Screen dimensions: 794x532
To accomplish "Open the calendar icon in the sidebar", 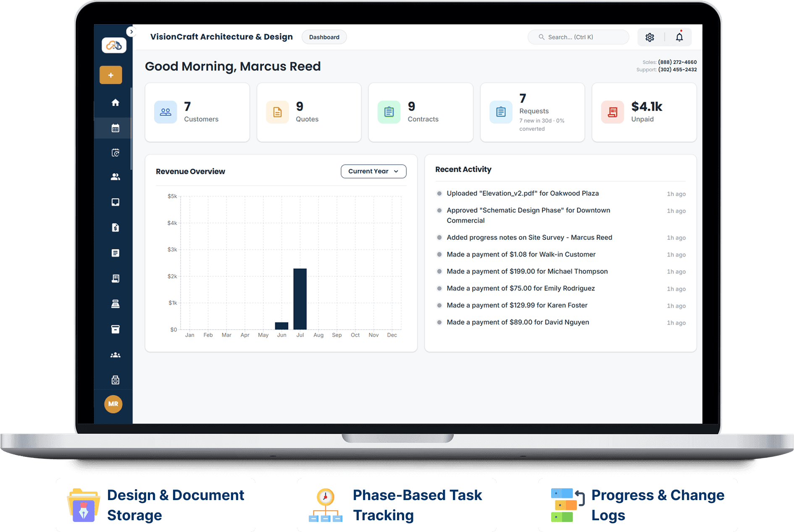I will click(115, 128).
